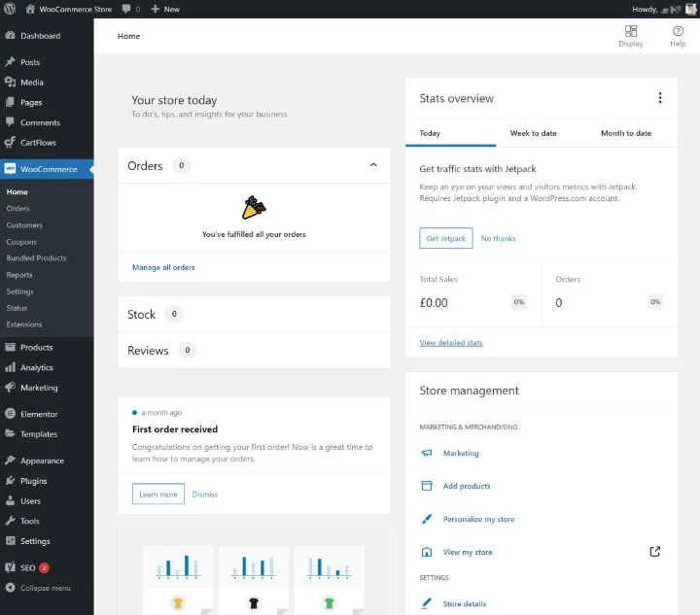This screenshot has width=700, height=615.
Task: Open Media library icon in sidebar
Action: 11,82
